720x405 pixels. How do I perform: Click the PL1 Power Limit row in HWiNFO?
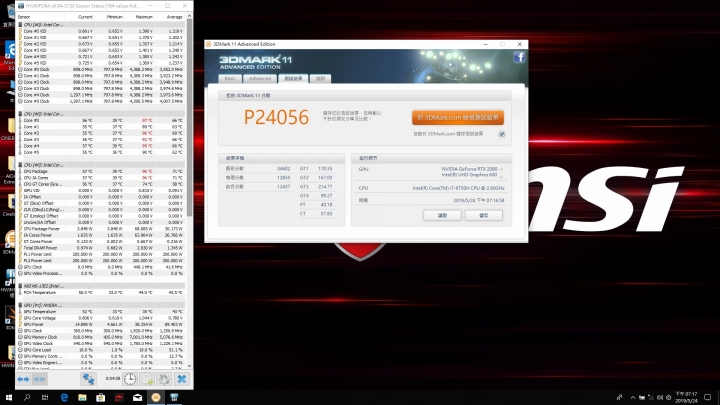tap(101, 254)
